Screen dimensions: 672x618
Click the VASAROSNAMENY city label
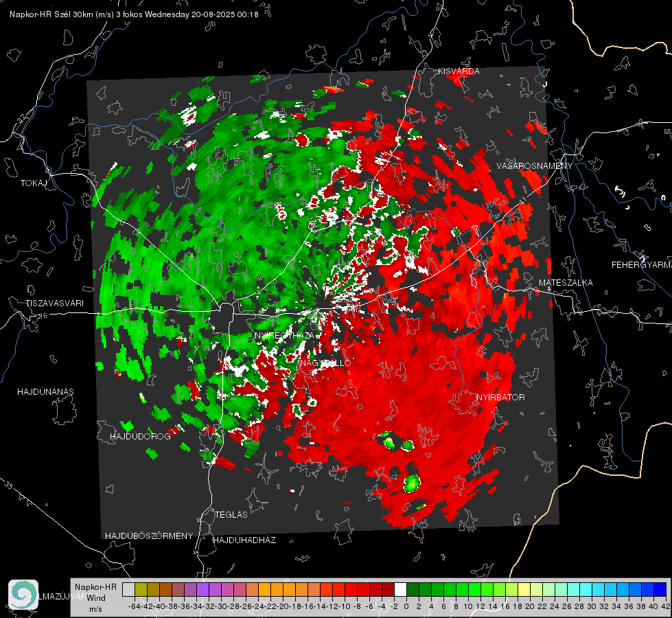click(x=535, y=166)
